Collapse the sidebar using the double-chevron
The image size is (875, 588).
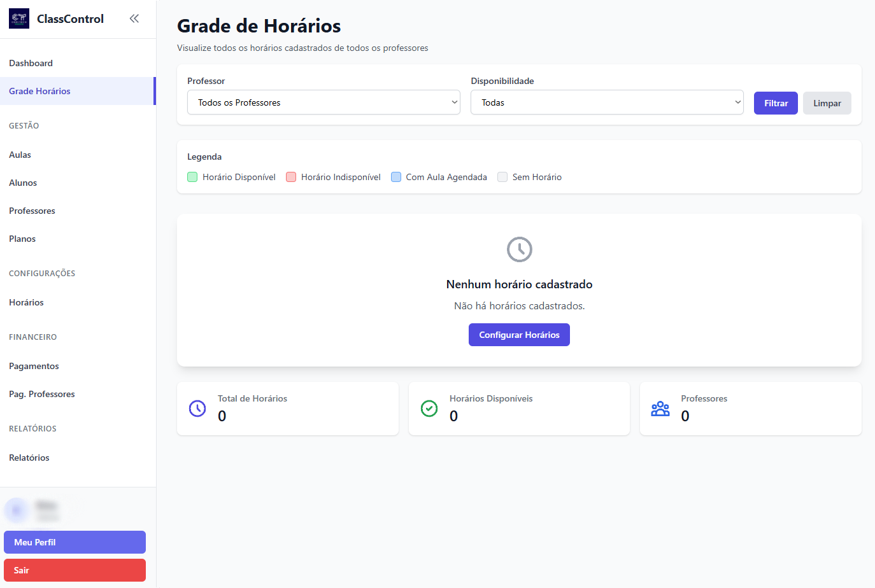pos(134,18)
